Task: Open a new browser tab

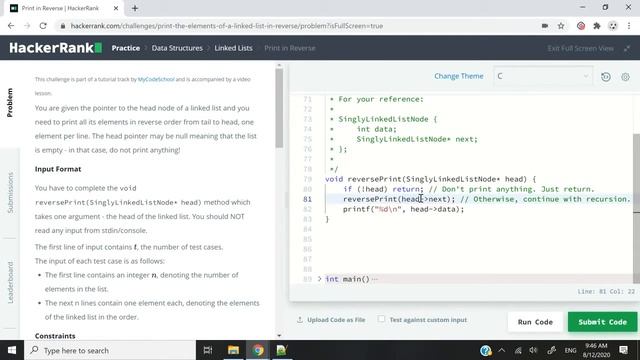Action: 135,8
